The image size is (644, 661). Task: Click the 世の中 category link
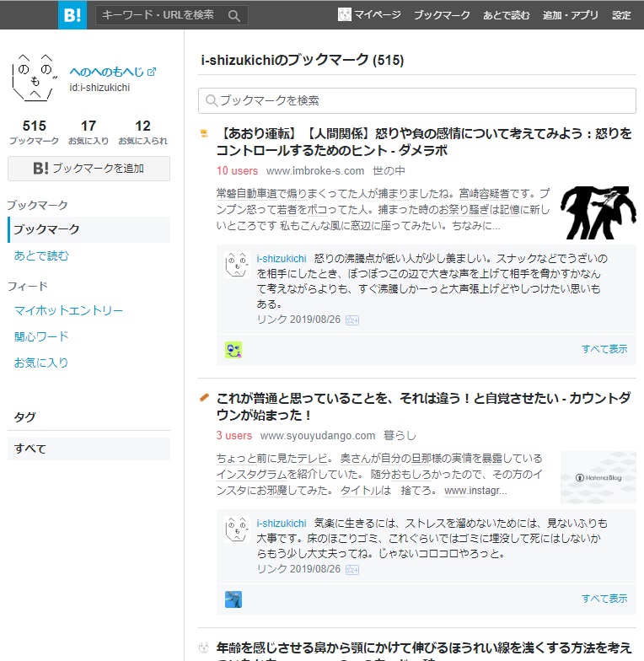389,170
